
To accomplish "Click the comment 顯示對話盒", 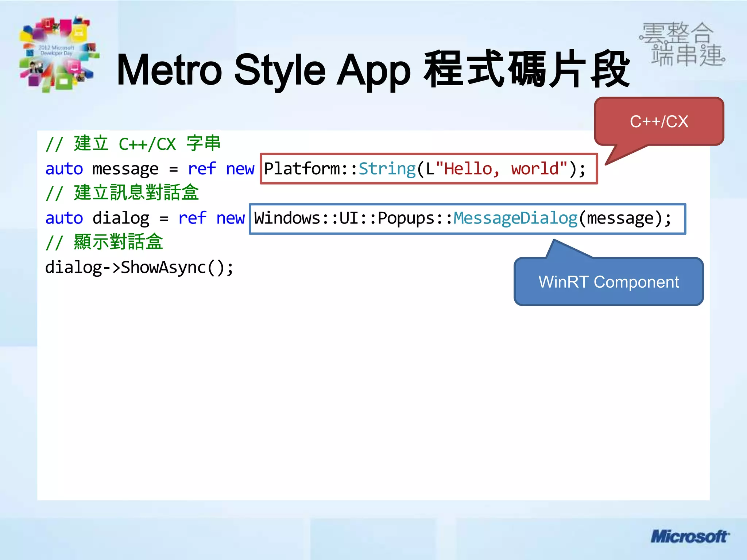I will (x=104, y=242).
